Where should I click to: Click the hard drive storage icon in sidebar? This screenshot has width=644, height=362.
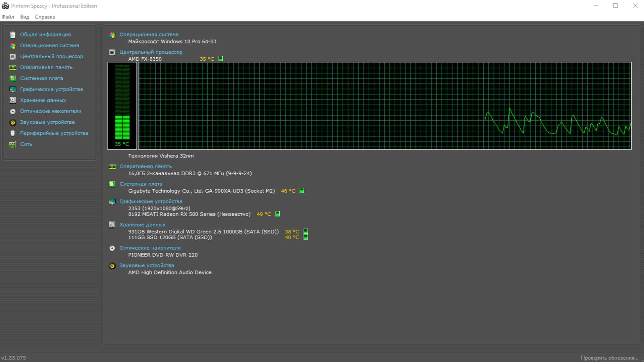(x=13, y=100)
